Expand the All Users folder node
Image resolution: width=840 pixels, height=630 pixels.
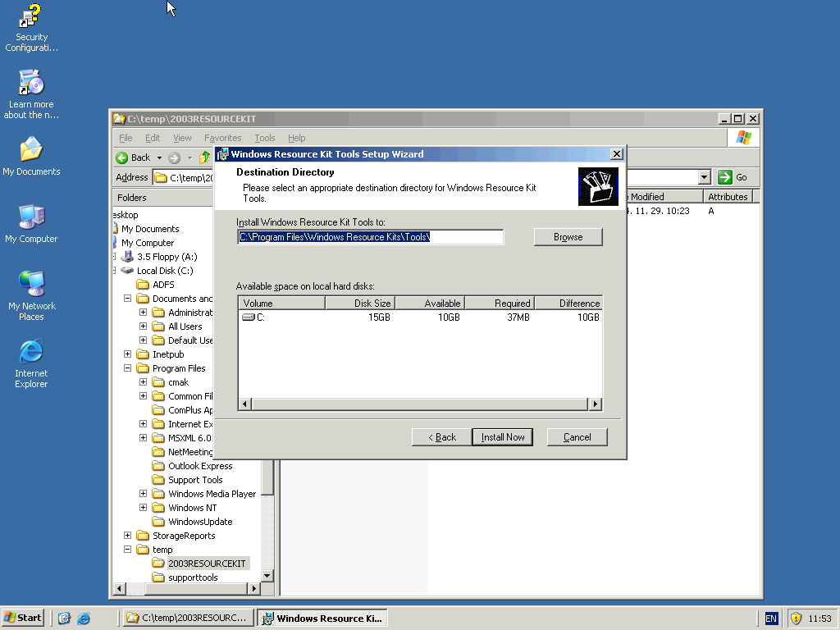pyautogui.click(x=143, y=326)
